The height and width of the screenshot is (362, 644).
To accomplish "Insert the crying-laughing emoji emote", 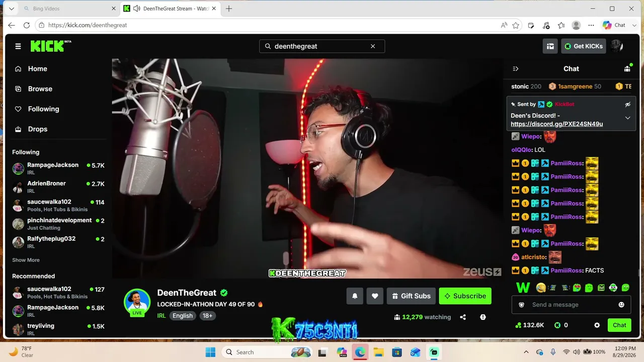I will (x=541, y=288).
